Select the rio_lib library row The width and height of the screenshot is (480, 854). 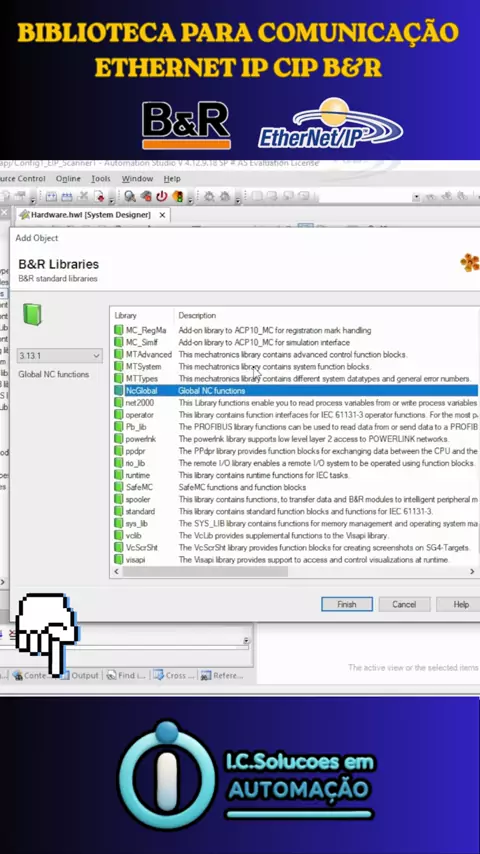tap(296, 463)
